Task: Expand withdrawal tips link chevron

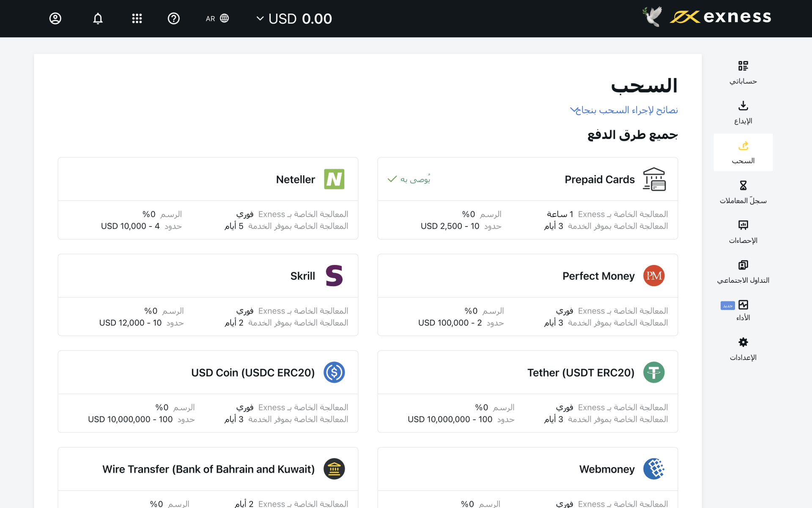Action: tap(573, 110)
